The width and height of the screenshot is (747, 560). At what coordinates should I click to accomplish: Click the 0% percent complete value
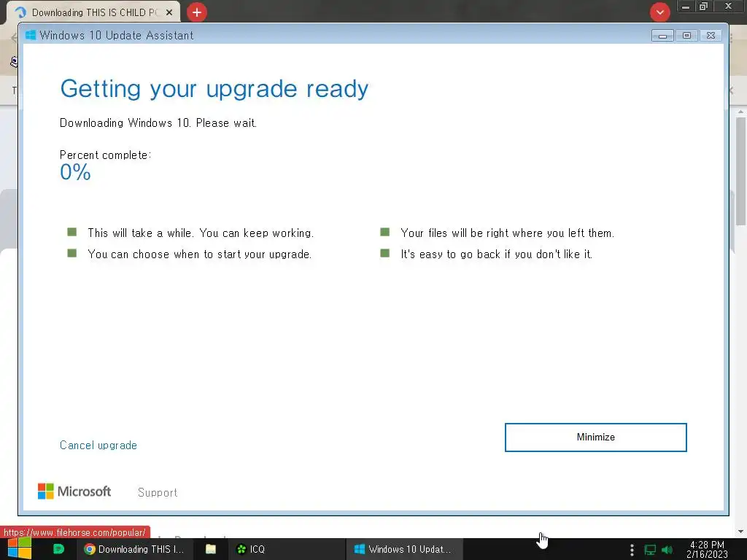75,172
